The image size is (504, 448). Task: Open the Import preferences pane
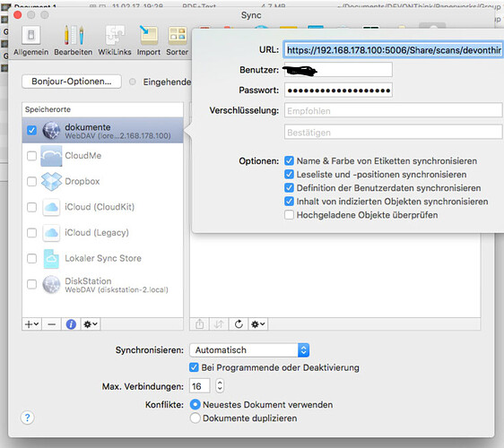coord(149,41)
